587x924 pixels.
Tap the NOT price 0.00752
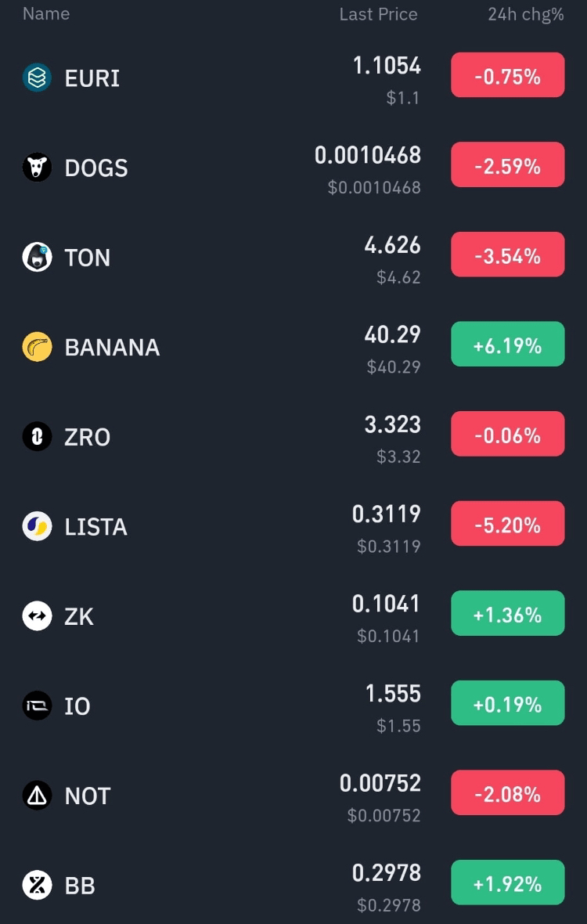380,783
